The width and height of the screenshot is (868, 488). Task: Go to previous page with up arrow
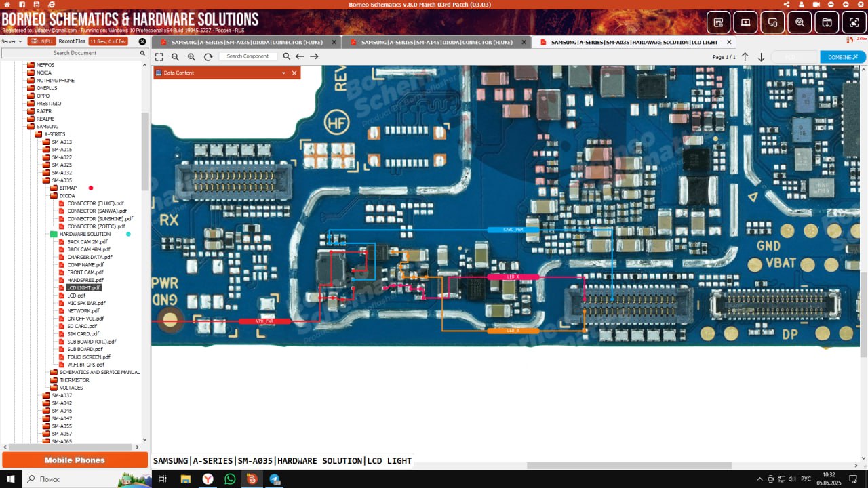745,57
